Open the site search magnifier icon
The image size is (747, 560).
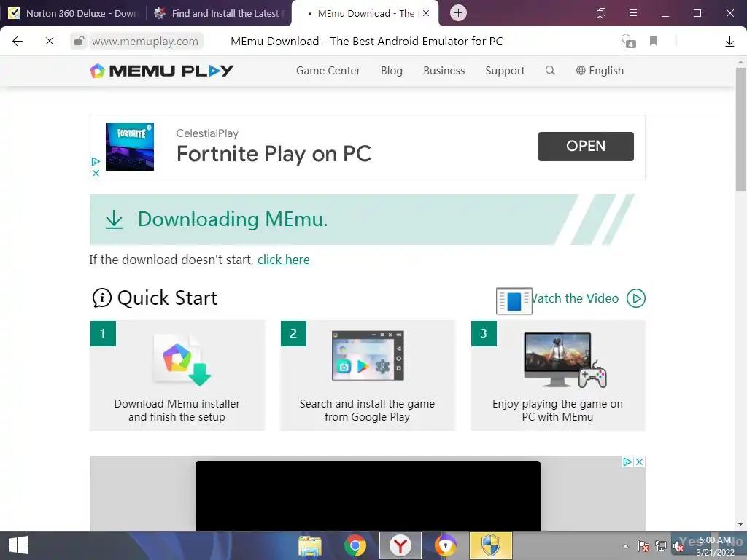click(550, 71)
